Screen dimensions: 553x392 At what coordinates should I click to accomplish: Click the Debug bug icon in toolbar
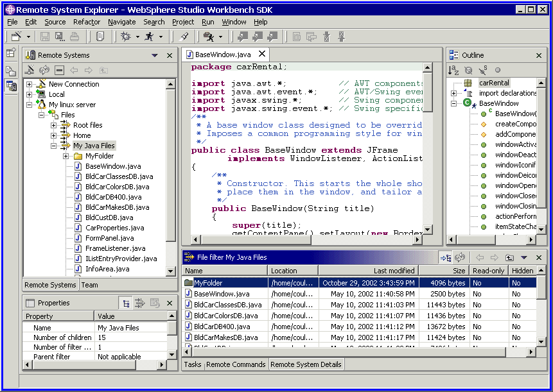coord(125,37)
